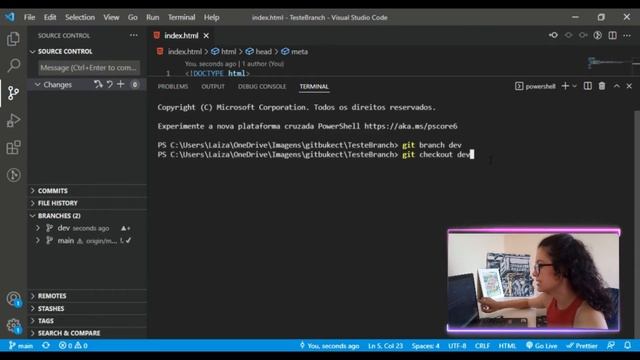Expand the TAGS section
The width and height of the screenshot is (640, 360).
pyautogui.click(x=32, y=321)
